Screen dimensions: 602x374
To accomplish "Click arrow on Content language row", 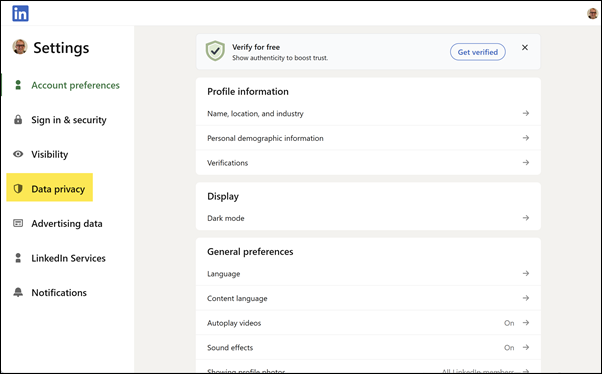I will (526, 298).
